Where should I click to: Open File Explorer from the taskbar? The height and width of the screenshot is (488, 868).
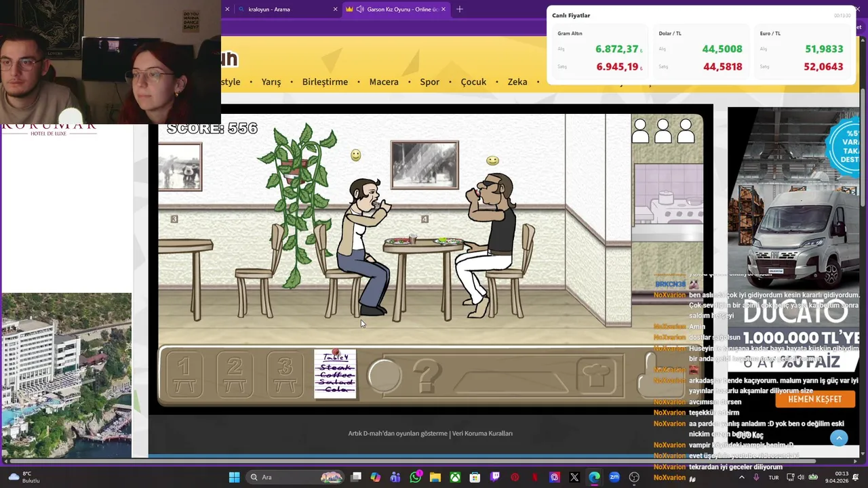click(x=435, y=477)
